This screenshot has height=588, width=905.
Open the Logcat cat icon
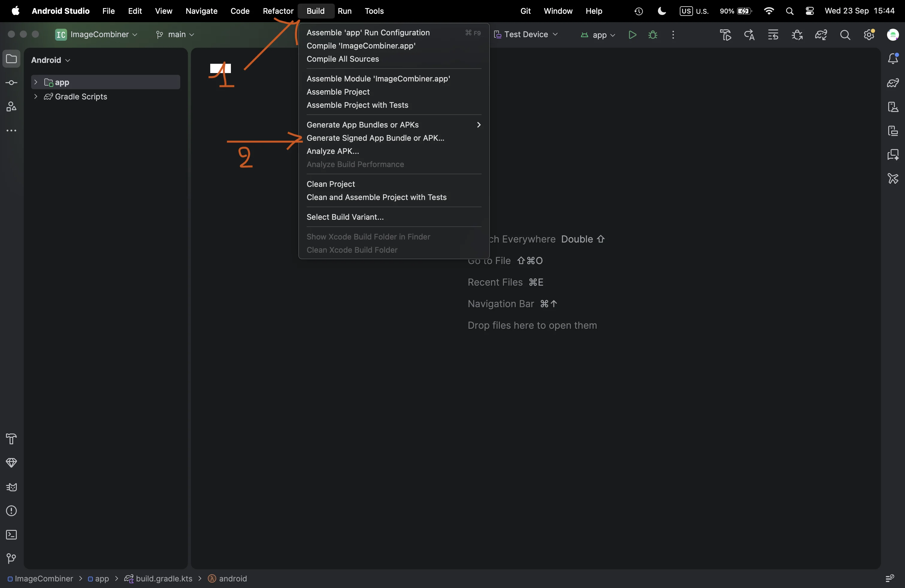[11, 487]
